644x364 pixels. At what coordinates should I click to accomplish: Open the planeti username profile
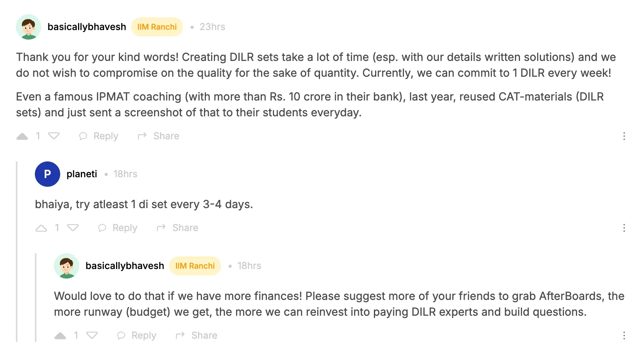pyautogui.click(x=82, y=174)
